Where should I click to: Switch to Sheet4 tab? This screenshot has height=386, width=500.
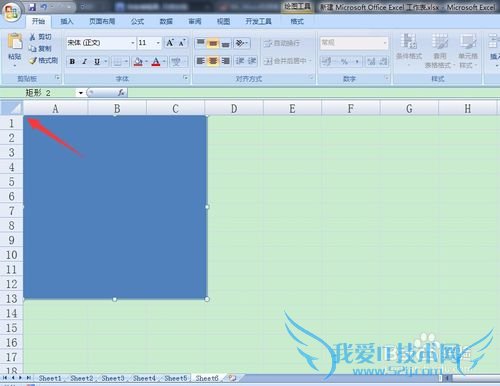[x=144, y=378]
